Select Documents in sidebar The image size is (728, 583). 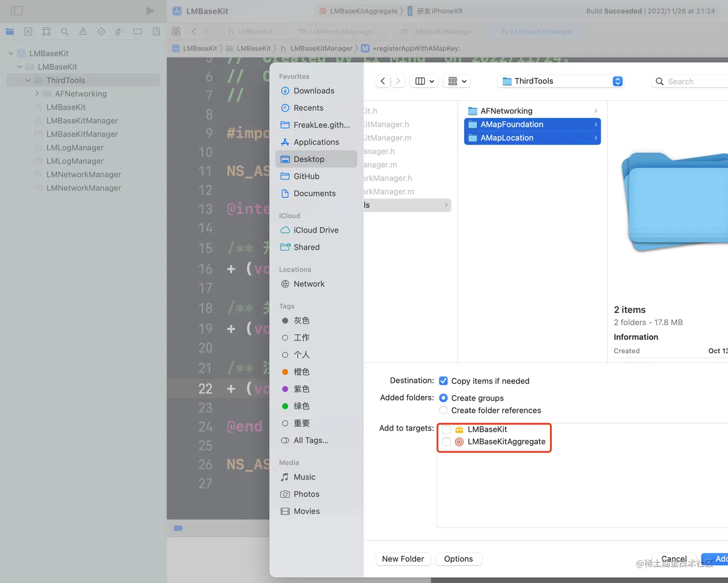[315, 193]
